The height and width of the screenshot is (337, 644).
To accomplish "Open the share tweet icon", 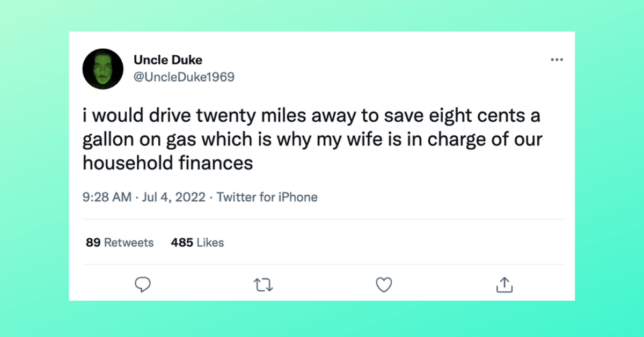I will (x=504, y=284).
